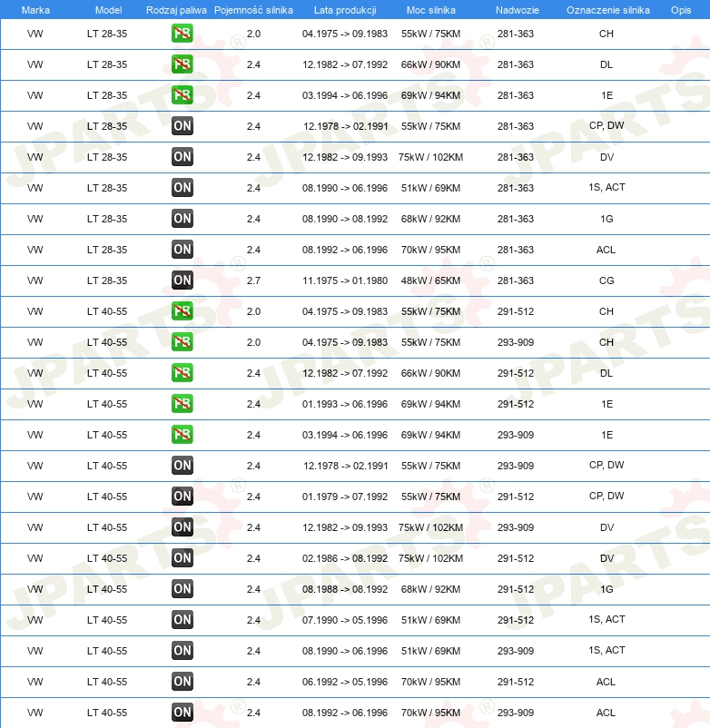Select the 08.1988 -> 08.1992 production years cell

345,589
